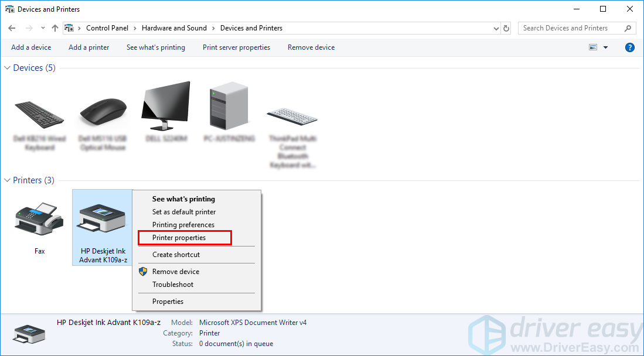Click the refresh icon beside address bar
The image size is (644, 356).
tap(507, 28)
